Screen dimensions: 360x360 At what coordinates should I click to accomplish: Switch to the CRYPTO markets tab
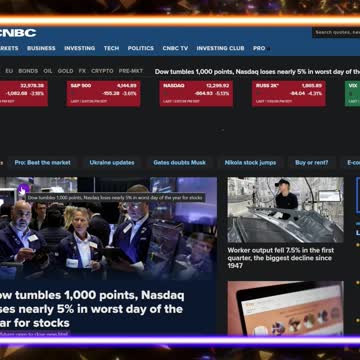pyautogui.click(x=102, y=71)
